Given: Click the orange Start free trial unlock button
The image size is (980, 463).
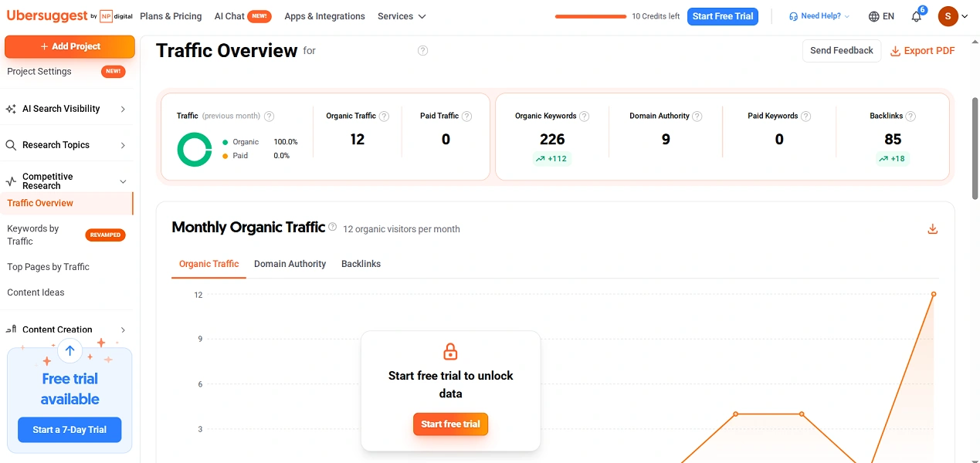Looking at the screenshot, I should (450, 424).
